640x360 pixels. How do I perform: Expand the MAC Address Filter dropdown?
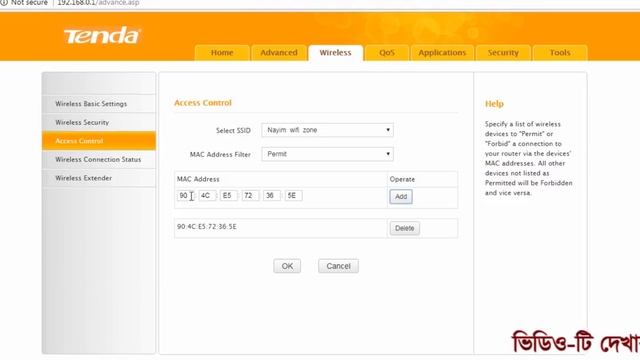(x=327, y=154)
